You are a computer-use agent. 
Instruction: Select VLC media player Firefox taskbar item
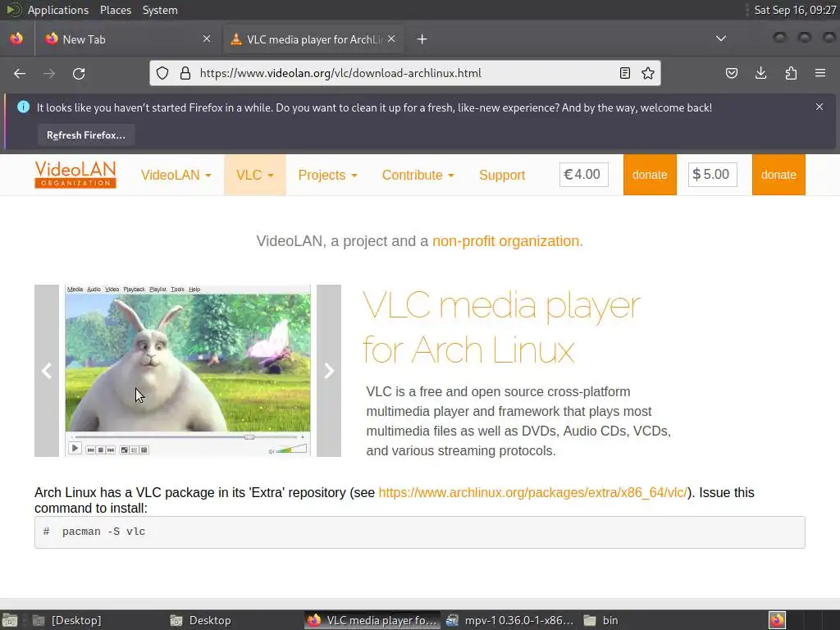click(x=372, y=620)
